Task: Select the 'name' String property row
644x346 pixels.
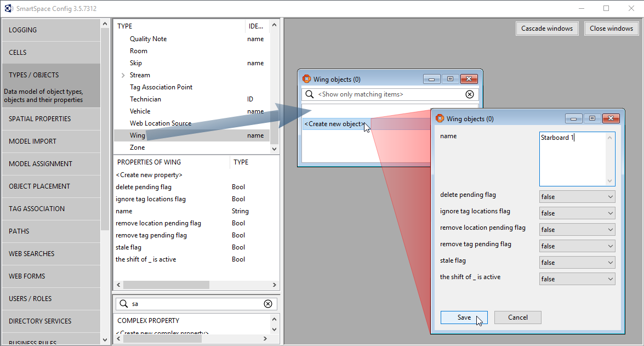Action: (x=196, y=211)
